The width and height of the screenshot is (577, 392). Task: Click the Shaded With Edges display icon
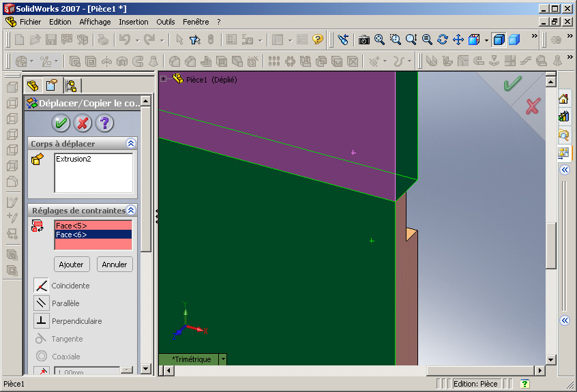point(499,40)
